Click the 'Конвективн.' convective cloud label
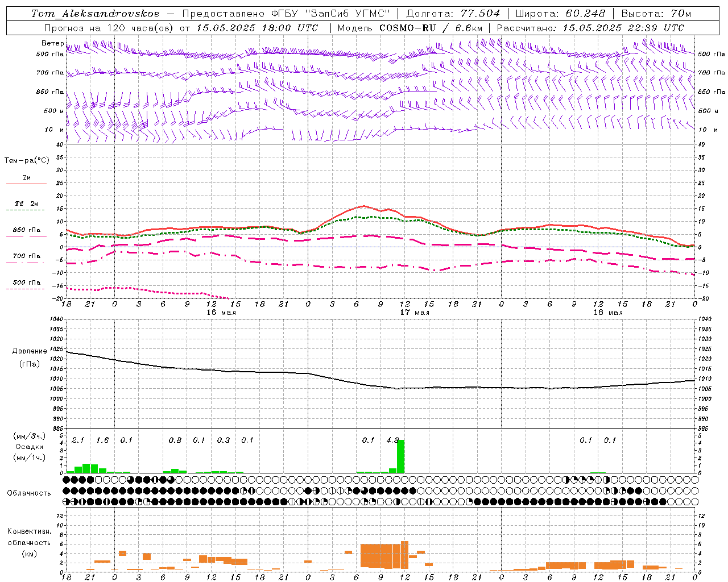This screenshot has height=582, width=728. tap(30, 531)
